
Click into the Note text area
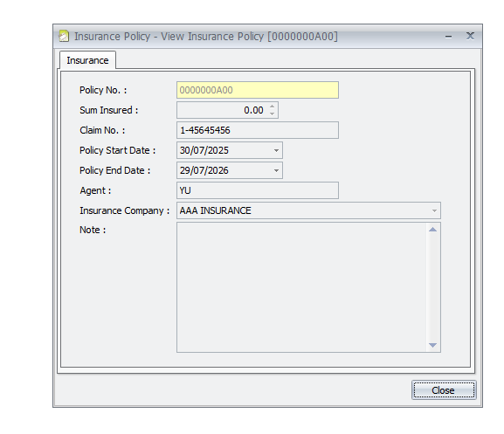click(x=301, y=287)
